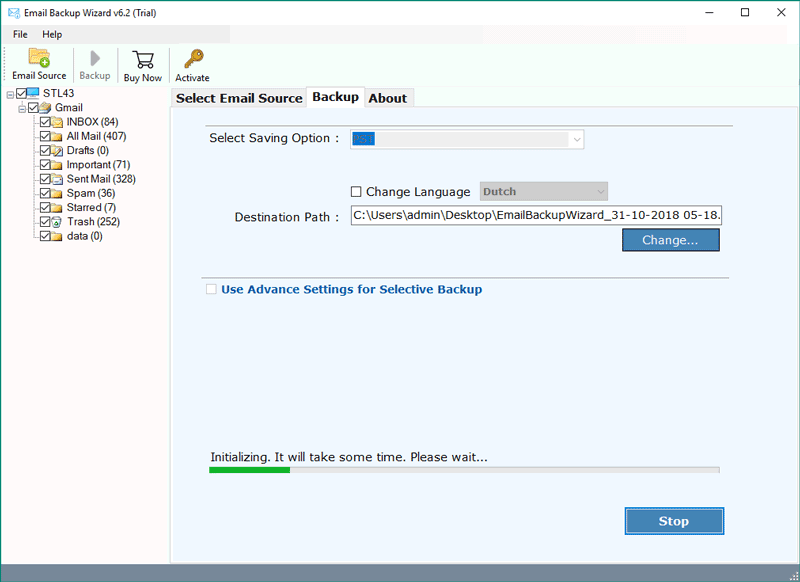Click the Backup play icon
The image size is (800, 582).
tap(95, 58)
